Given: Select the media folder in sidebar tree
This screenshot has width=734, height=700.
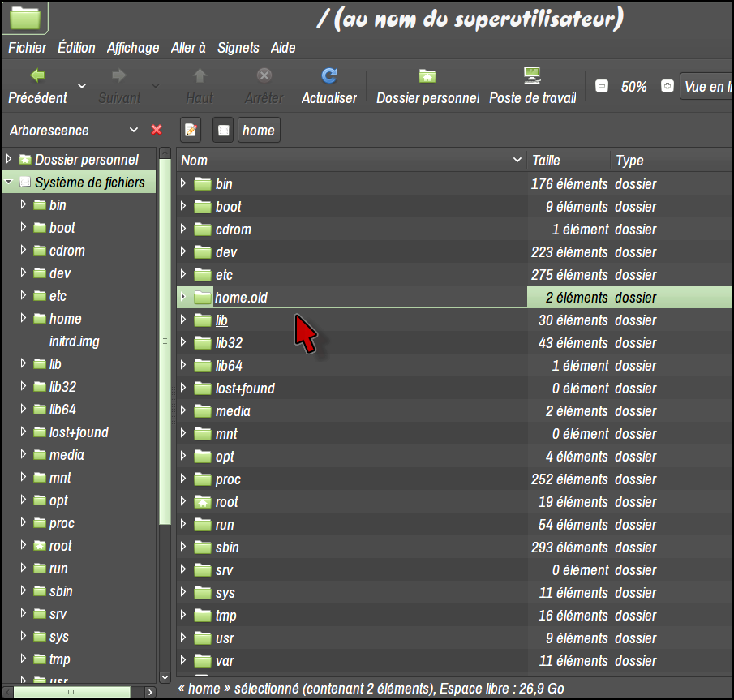Looking at the screenshot, I should pos(67,455).
